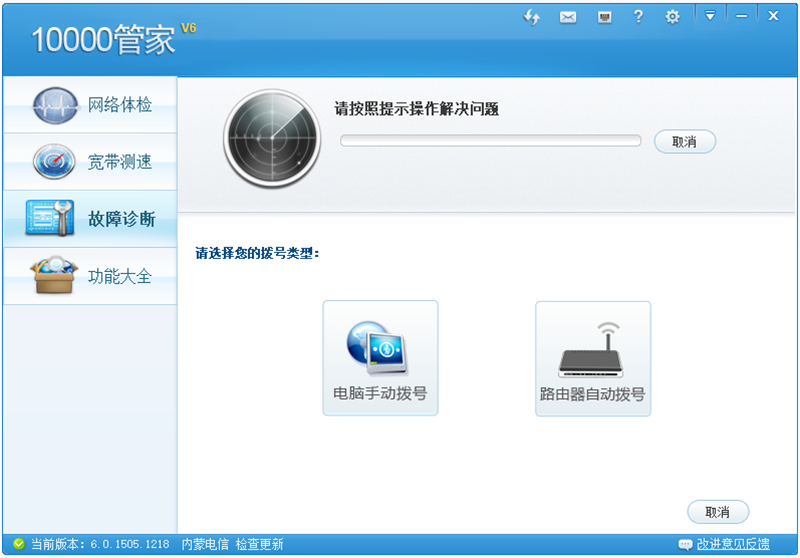Open 改进意见反馈 link

[x=733, y=544]
